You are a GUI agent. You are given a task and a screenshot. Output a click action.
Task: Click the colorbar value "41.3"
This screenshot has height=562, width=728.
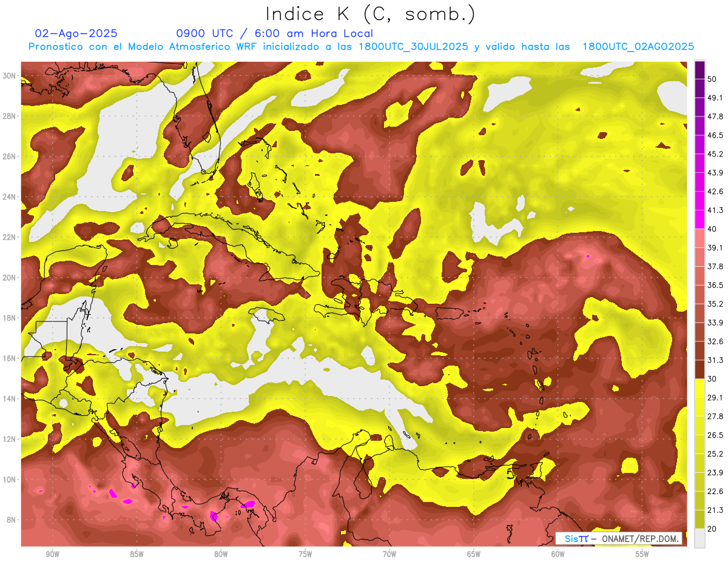pyautogui.click(x=715, y=210)
